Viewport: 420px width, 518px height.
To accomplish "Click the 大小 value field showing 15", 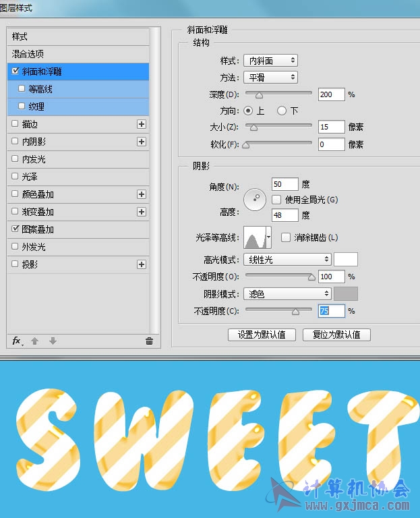I will [332, 127].
